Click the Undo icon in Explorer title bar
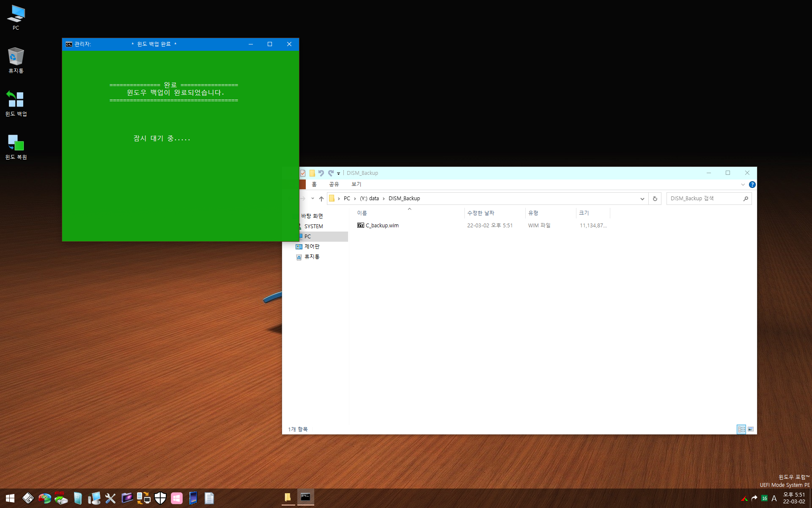This screenshot has width=812, height=508. tap(321, 173)
